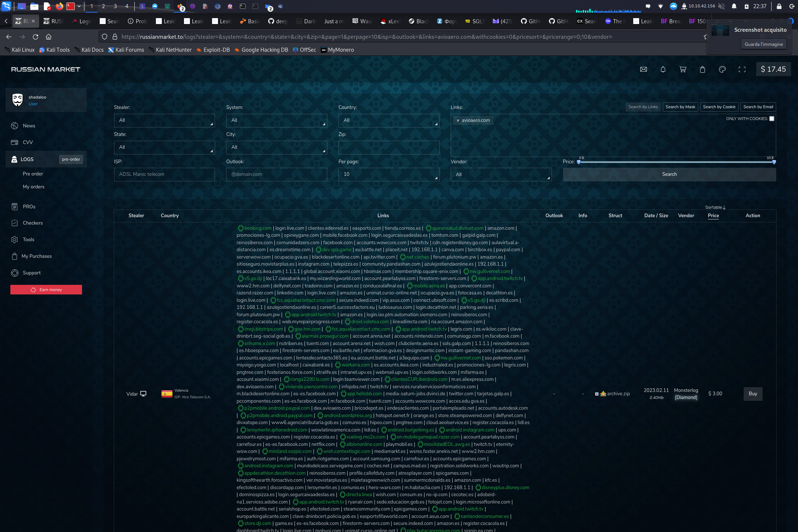798x532 pixels.
Task: Click the Guarda l'immagine notification button
Action: point(764,44)
